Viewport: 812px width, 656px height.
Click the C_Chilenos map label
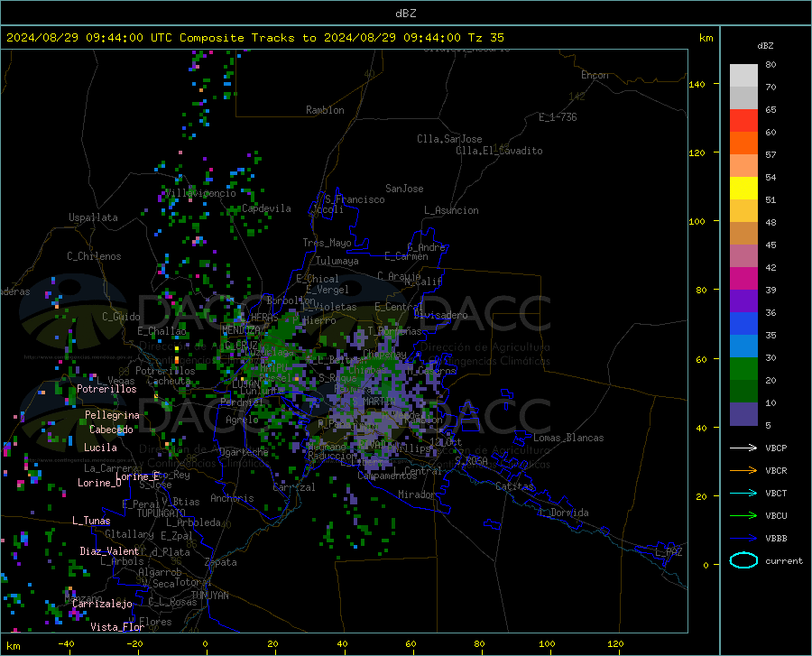[x=94, y=256]
